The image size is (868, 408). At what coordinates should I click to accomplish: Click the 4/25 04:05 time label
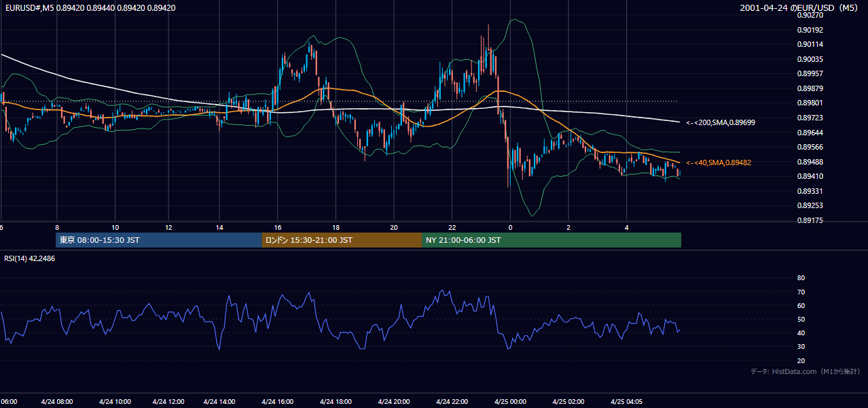pos(627,402)
